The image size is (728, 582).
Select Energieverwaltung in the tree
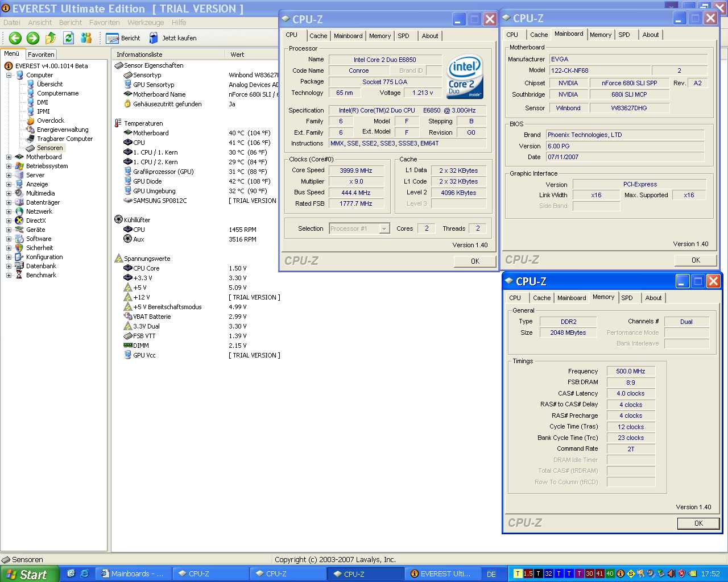click(x=63, y=130)
